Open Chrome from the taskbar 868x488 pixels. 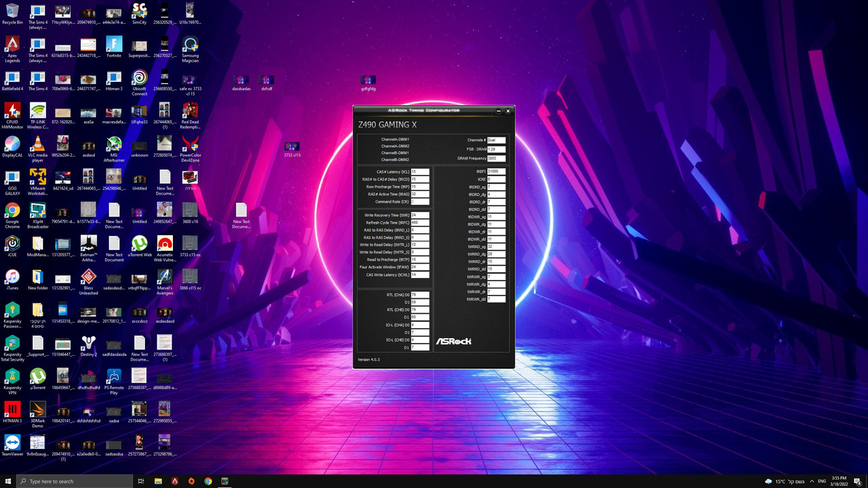(208, 481)
